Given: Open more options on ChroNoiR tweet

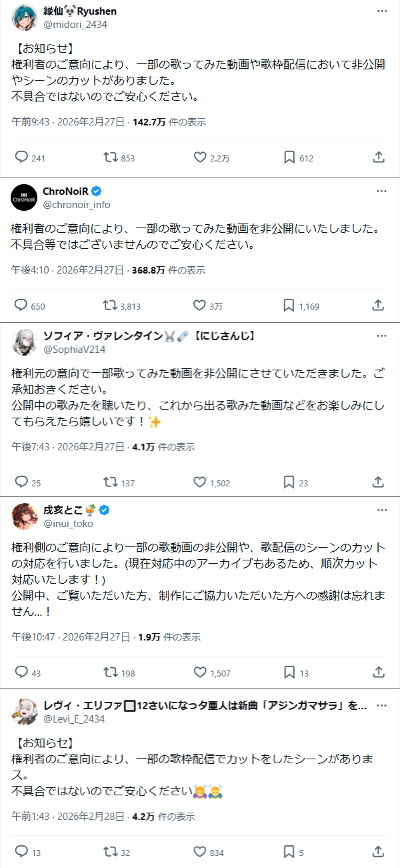Looking at the screenshot, I should pos(381,191).
